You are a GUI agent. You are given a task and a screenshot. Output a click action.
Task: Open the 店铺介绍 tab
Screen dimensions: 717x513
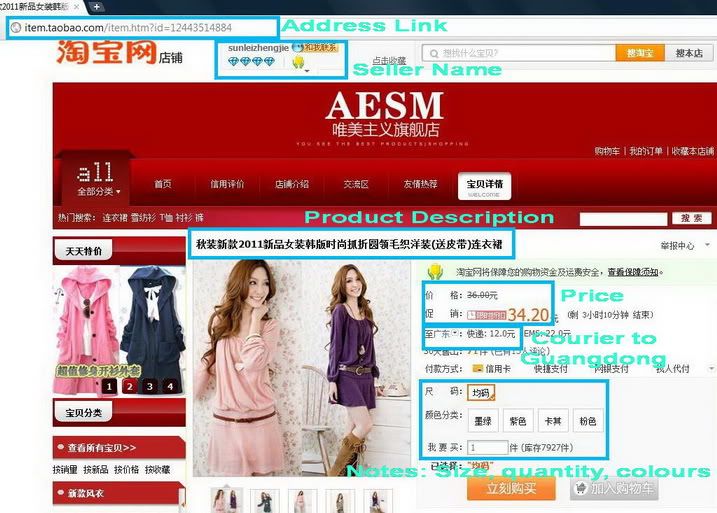click(x=291, y=184)
